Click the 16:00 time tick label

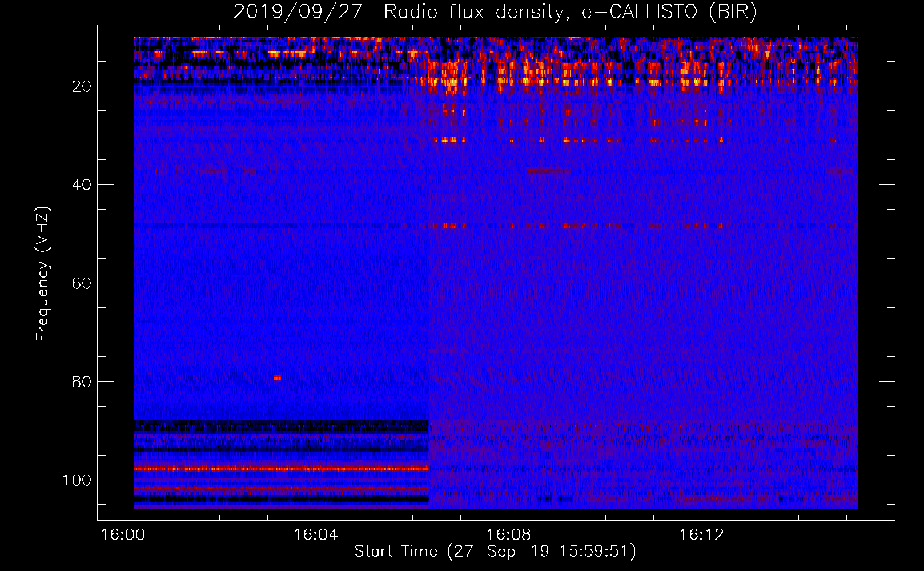(x=123, y=535)
